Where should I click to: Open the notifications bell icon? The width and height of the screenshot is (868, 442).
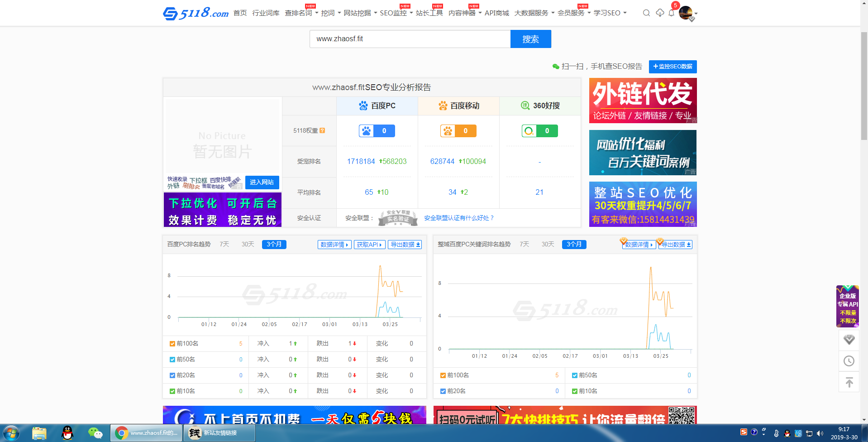pyautogui.click(x=672, y=13)
